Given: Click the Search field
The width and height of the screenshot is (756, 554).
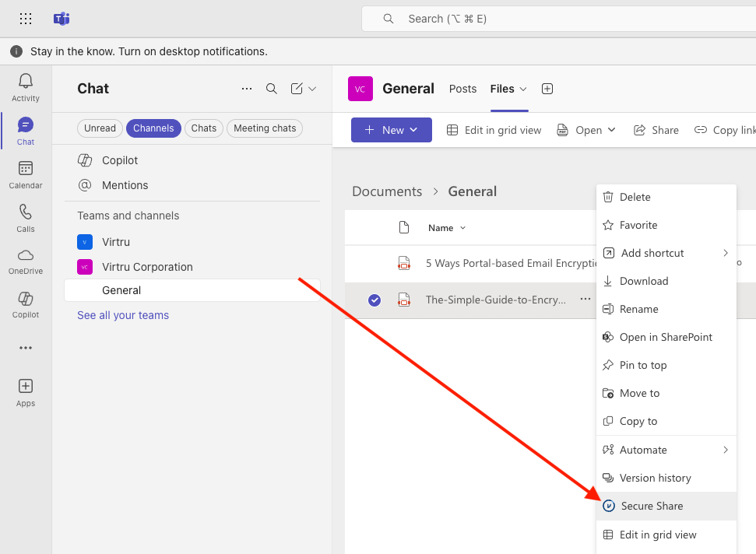Looking at the screenshot, I should (x=559, y=19).
